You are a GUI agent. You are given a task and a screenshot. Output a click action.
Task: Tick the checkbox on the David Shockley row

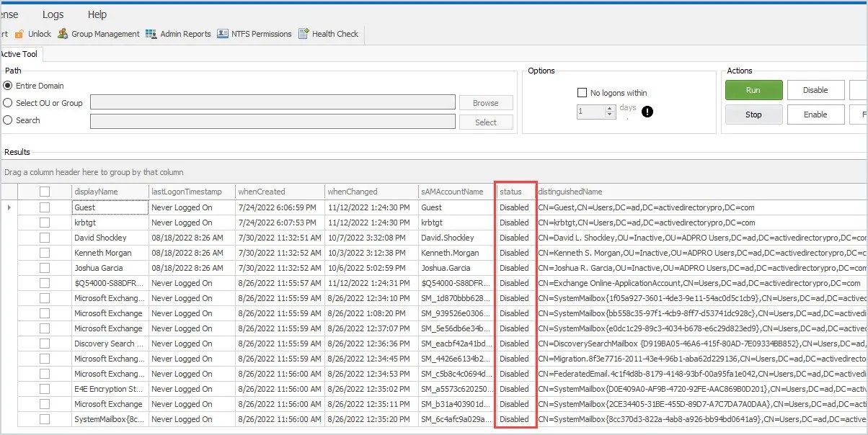[44, 238]
